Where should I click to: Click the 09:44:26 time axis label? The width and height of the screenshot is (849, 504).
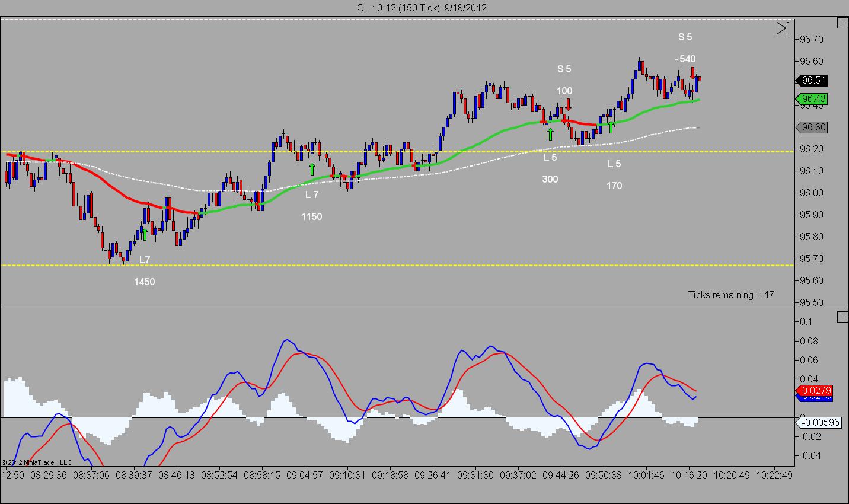pos(561,475)
